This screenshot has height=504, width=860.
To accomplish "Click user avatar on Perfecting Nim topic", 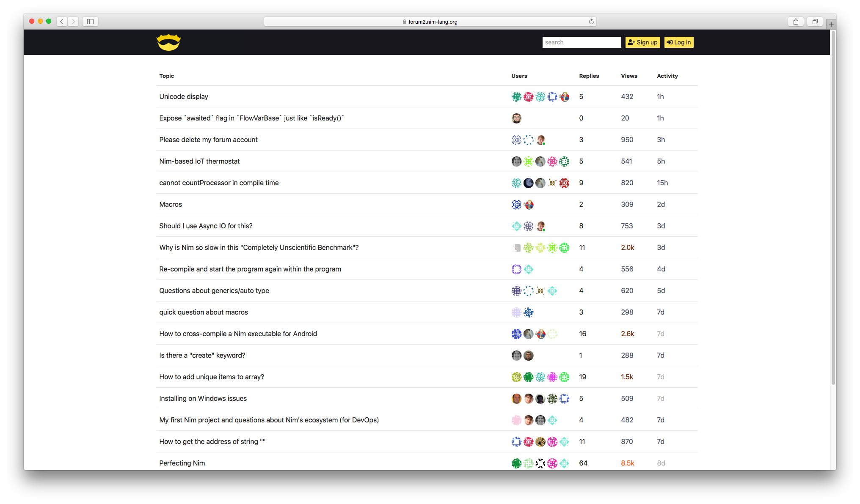I will (x=516, y=463).
